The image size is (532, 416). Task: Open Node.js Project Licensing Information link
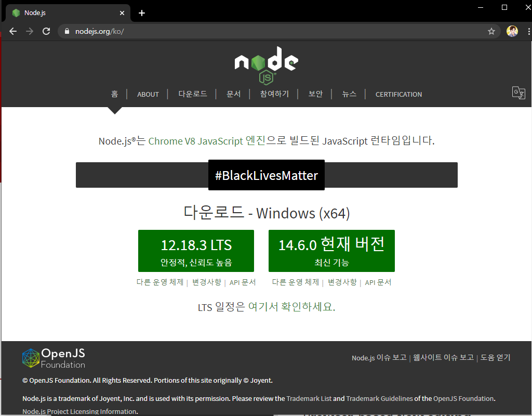(79, 412)
